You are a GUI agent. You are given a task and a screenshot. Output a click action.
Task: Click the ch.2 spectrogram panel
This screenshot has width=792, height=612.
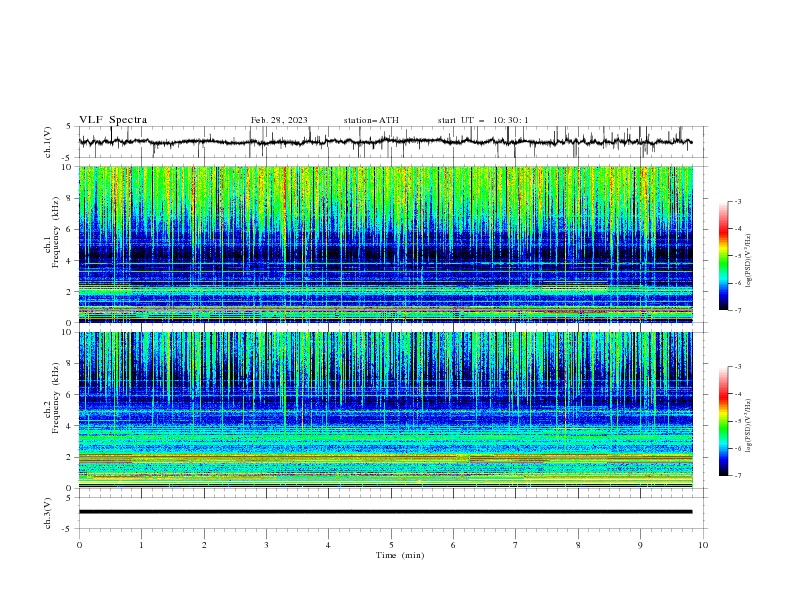coord(386,410)
